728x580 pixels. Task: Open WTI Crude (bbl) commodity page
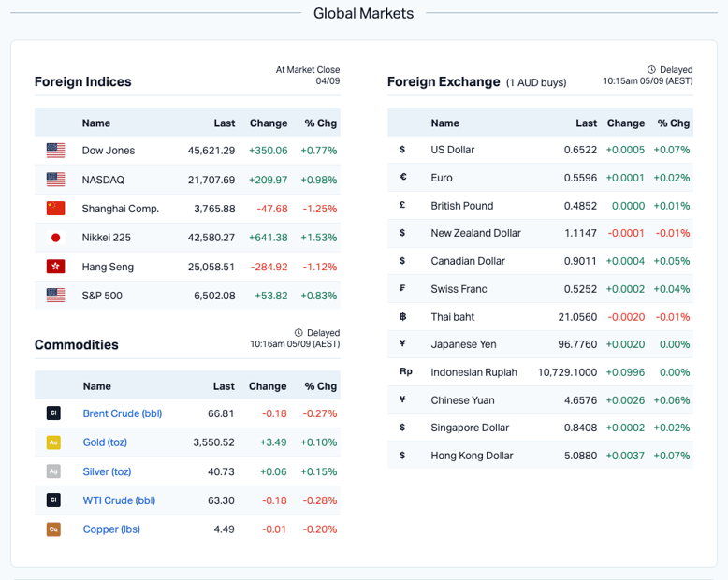pos(119,500)
